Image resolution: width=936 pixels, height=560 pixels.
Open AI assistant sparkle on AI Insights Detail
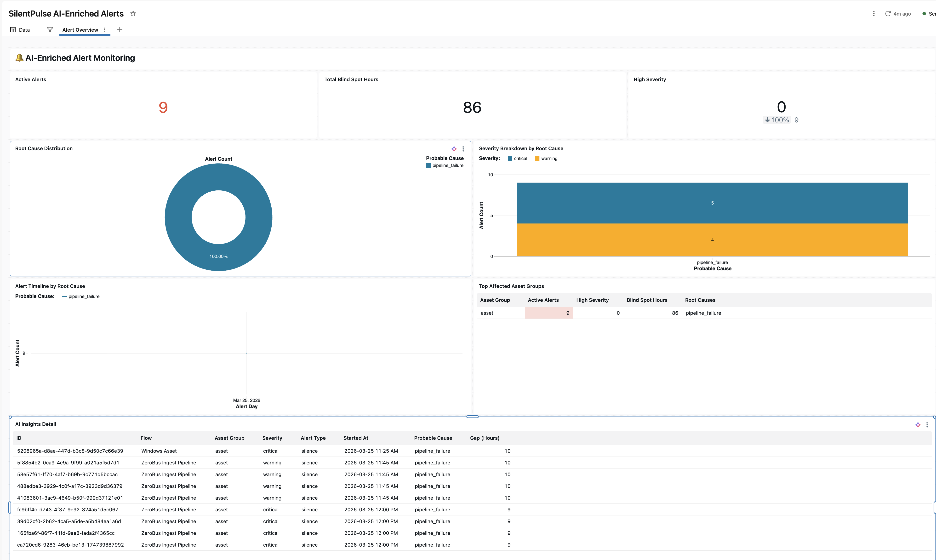tap(918, 425)
